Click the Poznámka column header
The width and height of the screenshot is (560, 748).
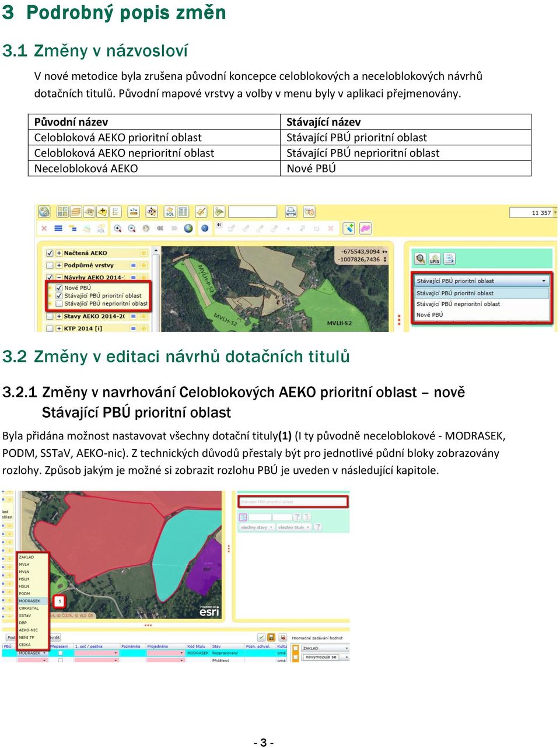(131, 646)
